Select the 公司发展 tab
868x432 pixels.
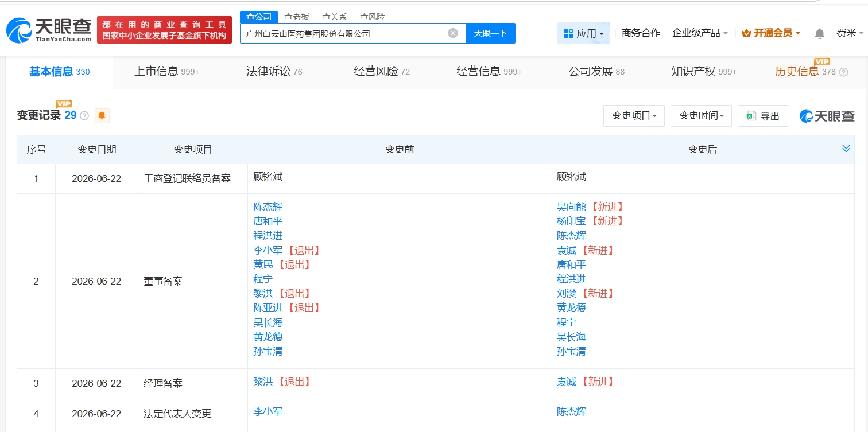[x=596, y=72]
